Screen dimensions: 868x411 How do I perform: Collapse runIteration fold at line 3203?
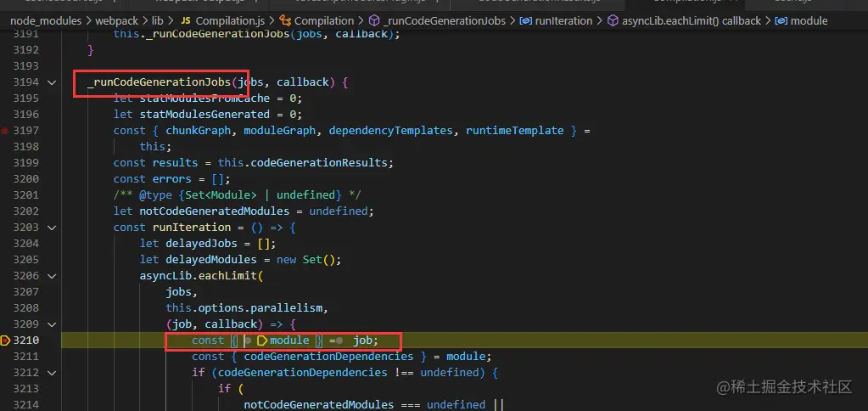pyautogui.click(x=52, y=227)
